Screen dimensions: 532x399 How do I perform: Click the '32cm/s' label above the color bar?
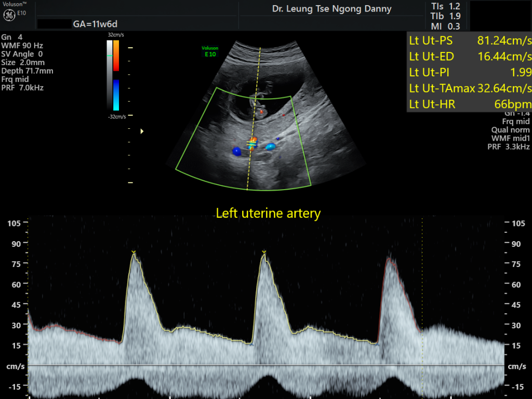click(116, 35)
